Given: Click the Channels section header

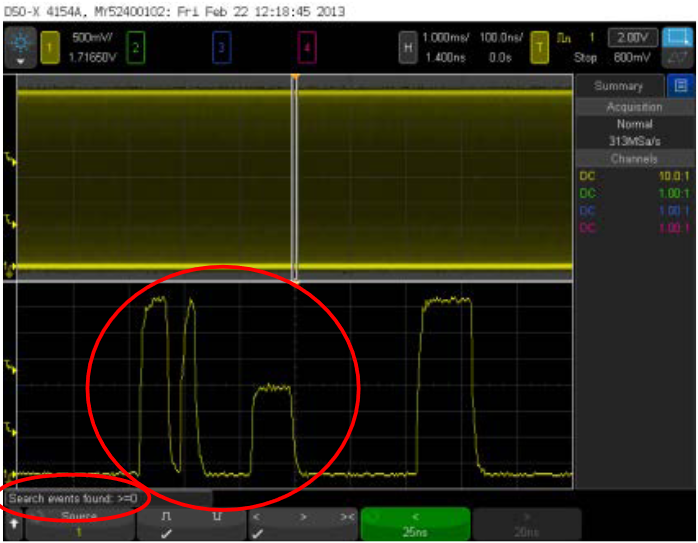Looking at the screenshot, I should [x=634, y=159].
